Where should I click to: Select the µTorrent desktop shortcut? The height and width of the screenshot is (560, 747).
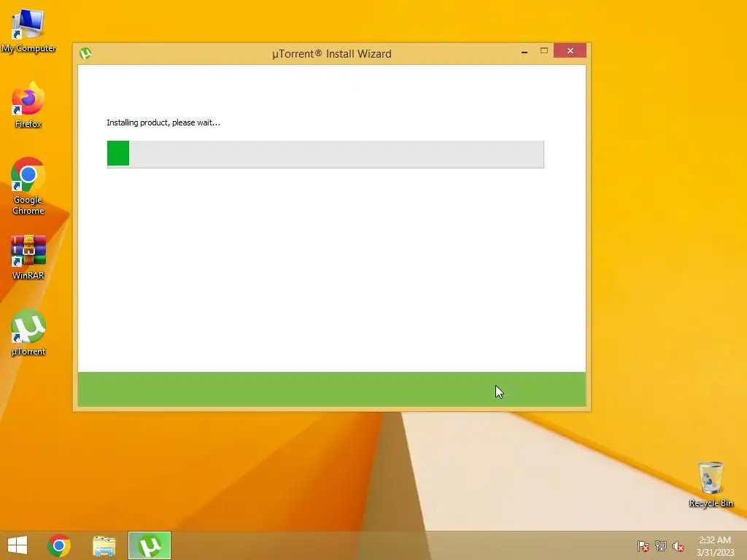28,332
